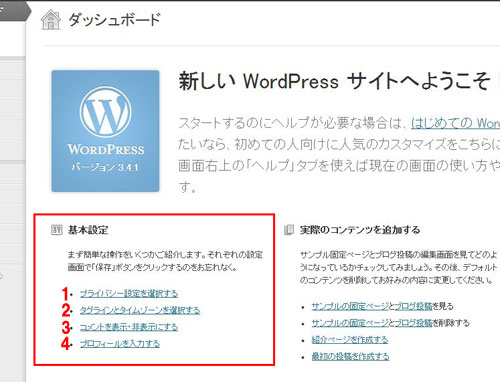Open サンプルの固定ページ link in the を見る row

(350, 306)
